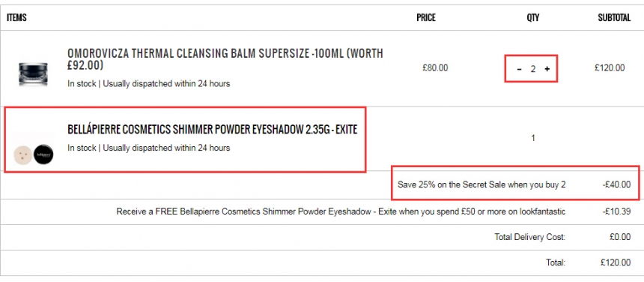Viewport: 644px width, 282px height.
Task: Click the QTY column header
Action: [x=533, y=18]
